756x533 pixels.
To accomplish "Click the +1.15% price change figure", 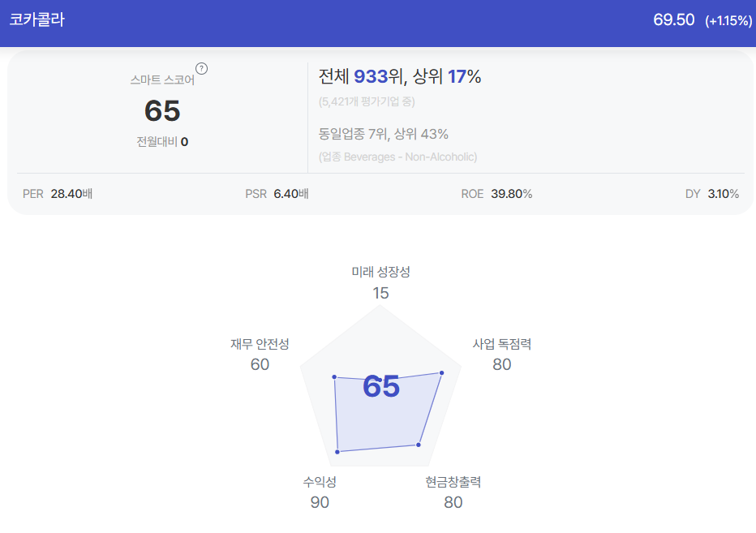I will point(728,21).
